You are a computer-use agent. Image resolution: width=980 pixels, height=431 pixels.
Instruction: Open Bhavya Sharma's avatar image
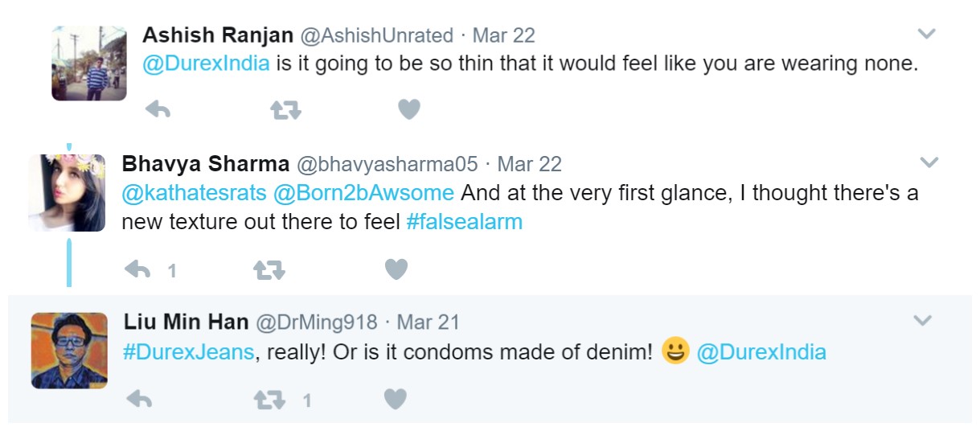click(68, 193)
